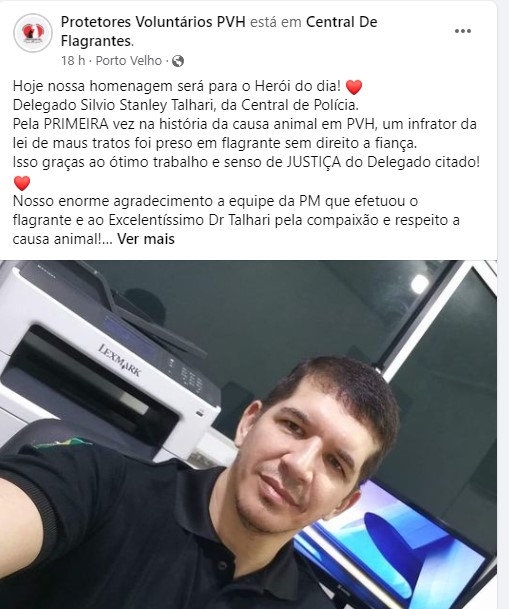The height and width of the screenshot is (609, 509).
Task: Click the Protetores Voluntários PVH profile avatar
Action: [33, 33]
